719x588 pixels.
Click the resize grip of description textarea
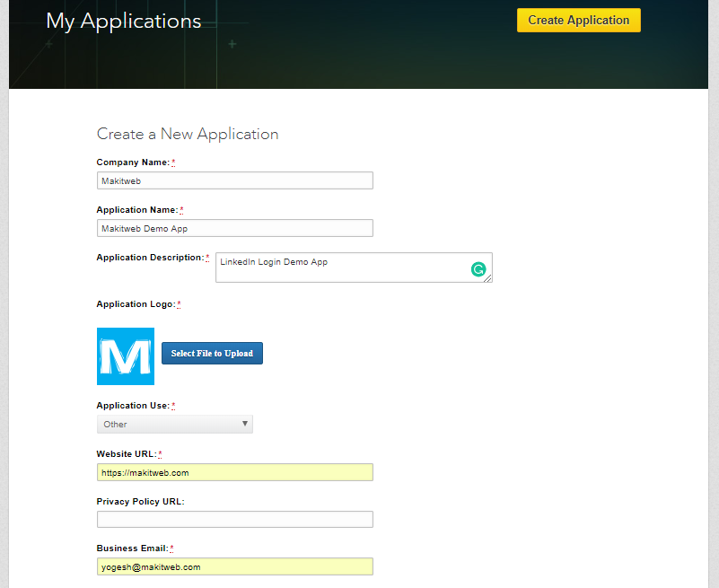pyautogui.click(x=488, y=278)
